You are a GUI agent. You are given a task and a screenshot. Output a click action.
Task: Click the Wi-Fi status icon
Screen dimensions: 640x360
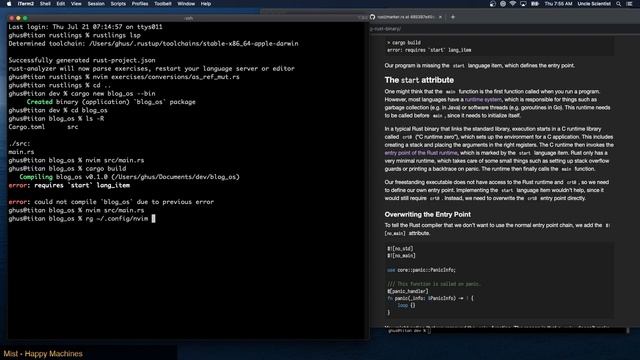click(x=513, y=4)
